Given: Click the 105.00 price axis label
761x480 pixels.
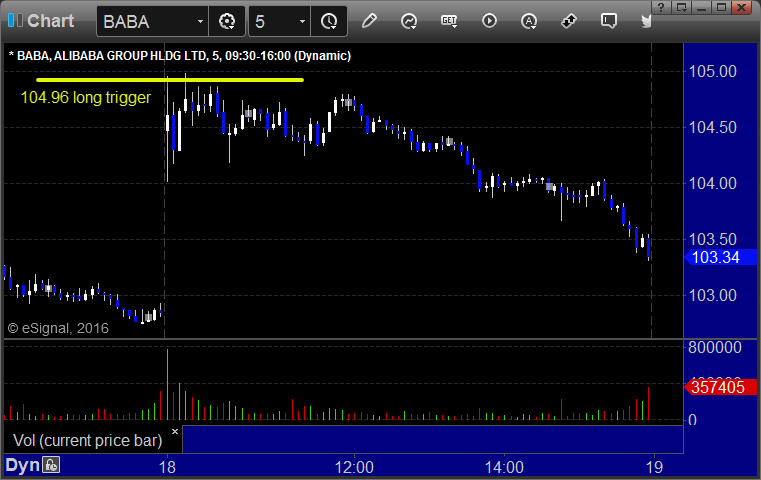Looking at the screenshot, I should [x=713, y=71].
